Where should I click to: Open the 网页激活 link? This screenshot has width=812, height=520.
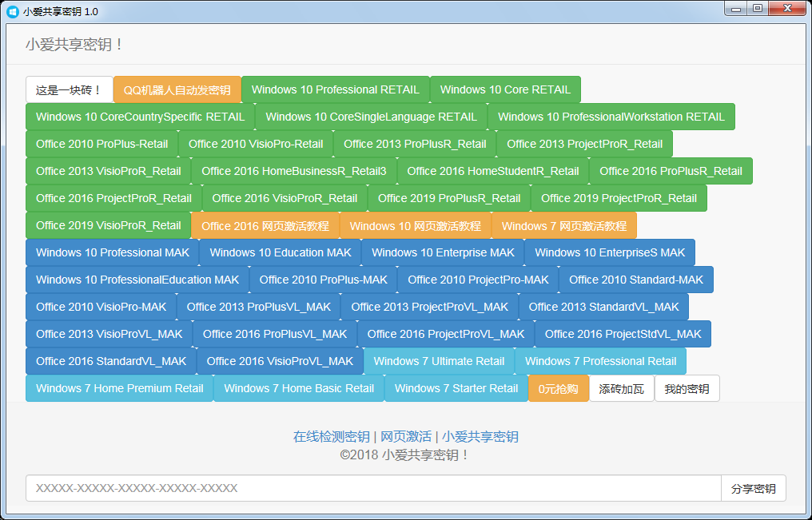pos(405,436)
